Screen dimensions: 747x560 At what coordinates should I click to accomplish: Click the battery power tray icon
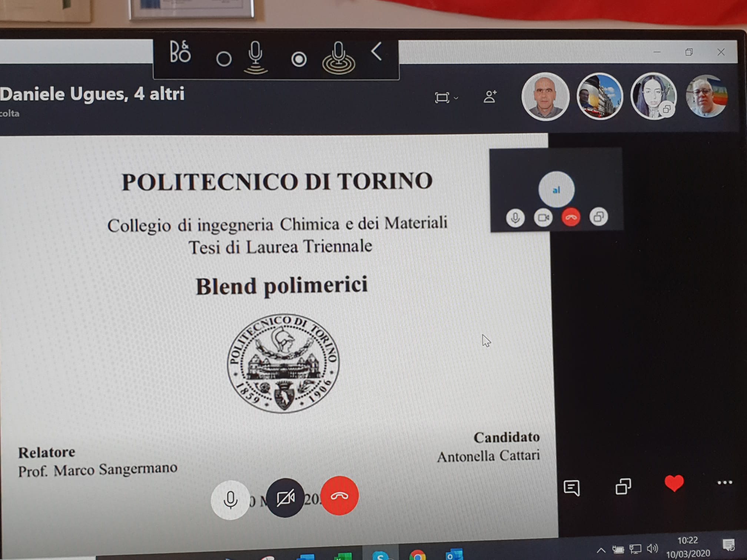[x=618, y=550]
